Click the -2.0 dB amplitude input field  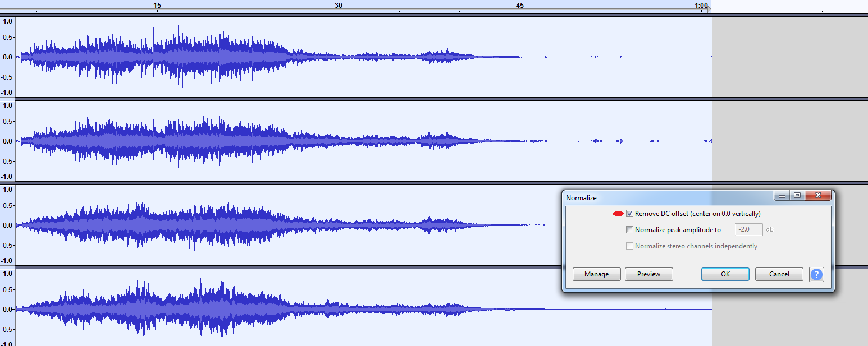pyautogui.click(x=749, y=229)
